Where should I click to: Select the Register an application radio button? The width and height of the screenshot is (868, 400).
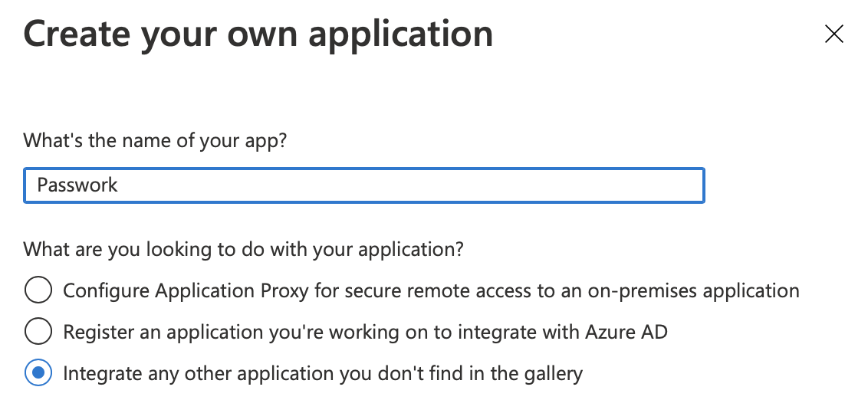(38, 332)
